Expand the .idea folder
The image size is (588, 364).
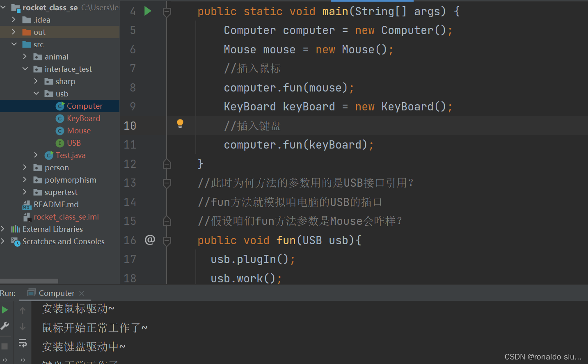(x=14, y=19)
